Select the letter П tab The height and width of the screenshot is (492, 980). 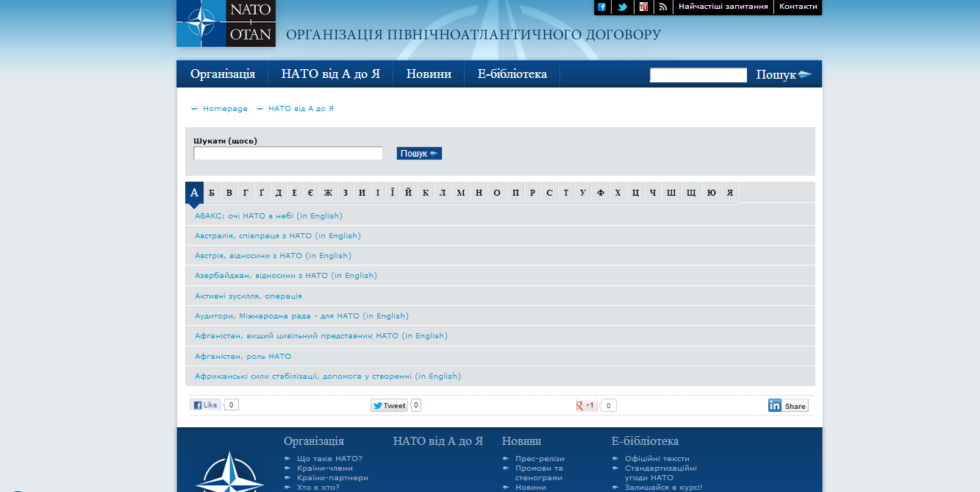coord(515,193)
